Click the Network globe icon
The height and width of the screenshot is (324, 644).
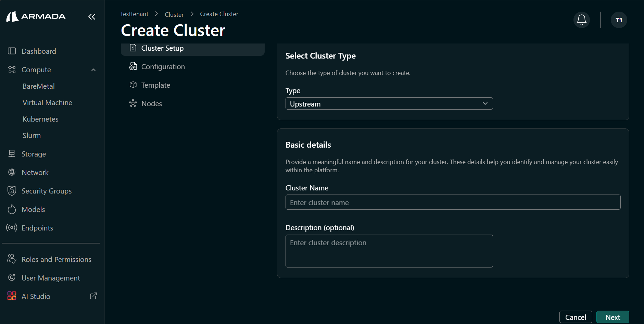click(12, 172)
